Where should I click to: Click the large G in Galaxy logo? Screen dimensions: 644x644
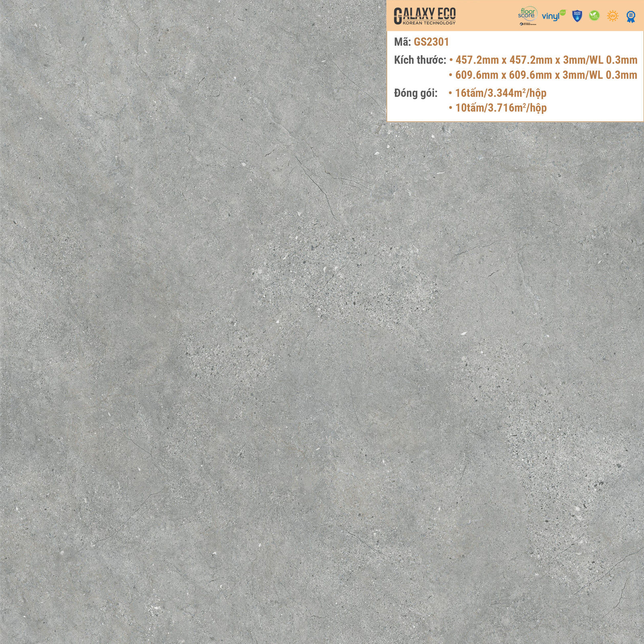(397, 16)
